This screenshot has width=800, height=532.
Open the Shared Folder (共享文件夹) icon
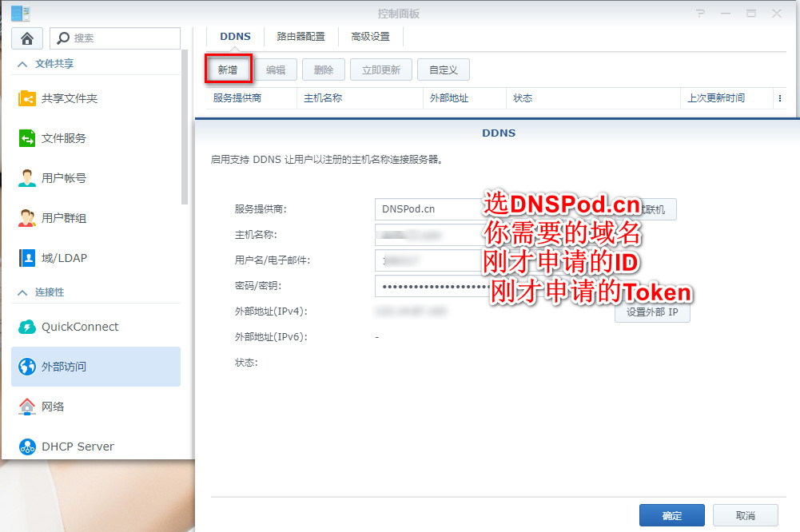(x=27, y=98)
